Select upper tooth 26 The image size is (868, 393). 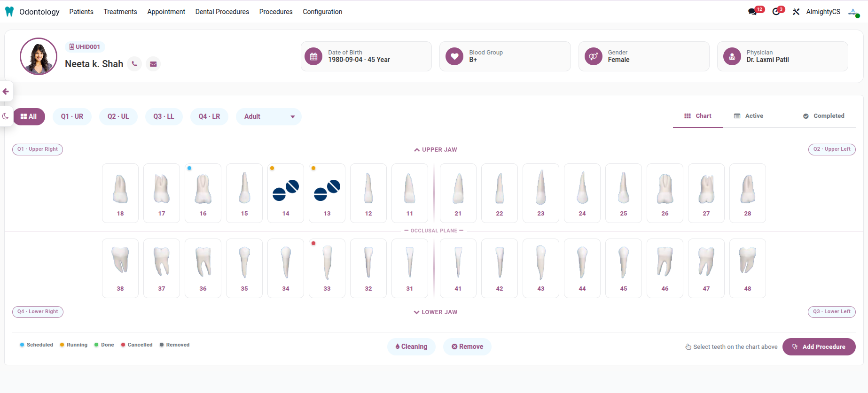(x=665, y=193)
